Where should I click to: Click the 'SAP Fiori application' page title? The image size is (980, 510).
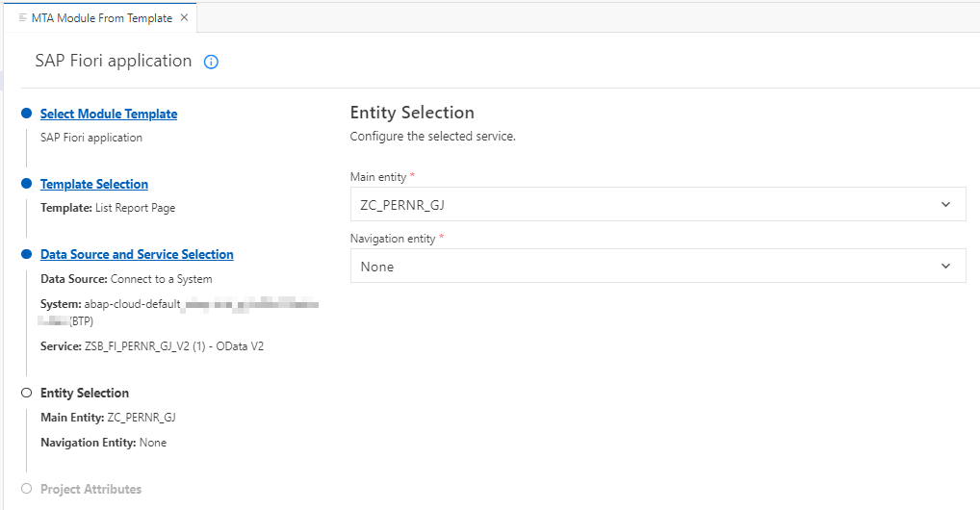114,61
